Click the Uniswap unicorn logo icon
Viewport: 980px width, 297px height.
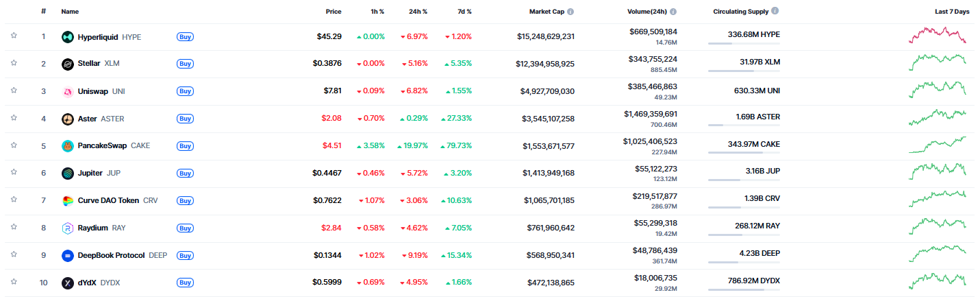67,91
